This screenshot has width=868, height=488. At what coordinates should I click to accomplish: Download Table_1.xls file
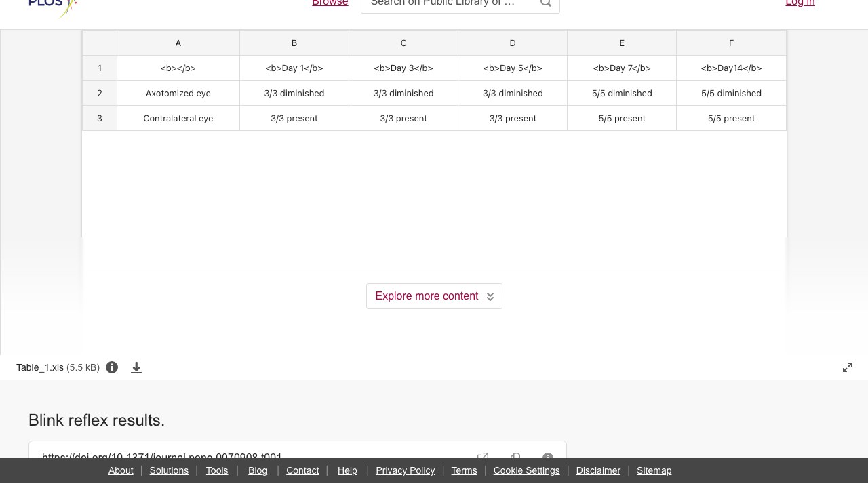[x=136, y=367]
